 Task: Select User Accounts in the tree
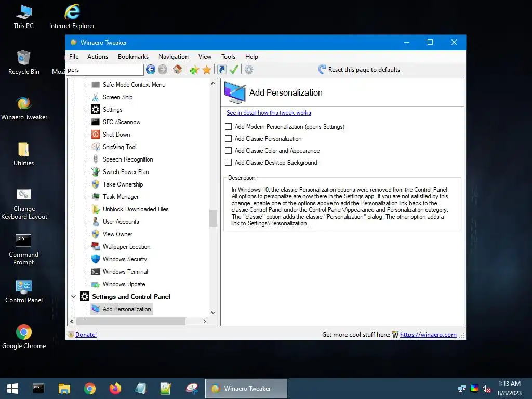coord(121,222)
